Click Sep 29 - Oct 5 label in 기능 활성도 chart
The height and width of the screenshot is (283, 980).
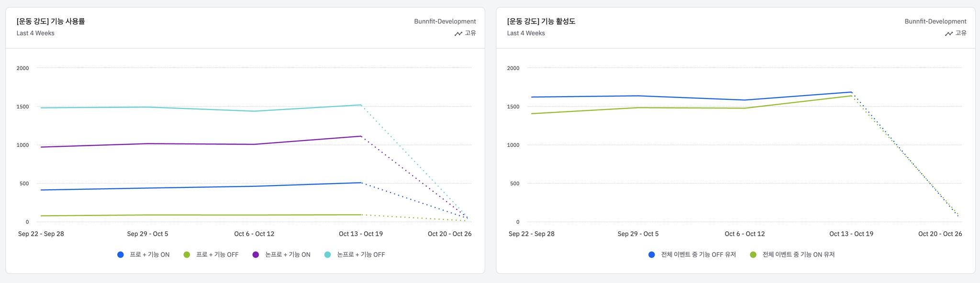(638, 234)
